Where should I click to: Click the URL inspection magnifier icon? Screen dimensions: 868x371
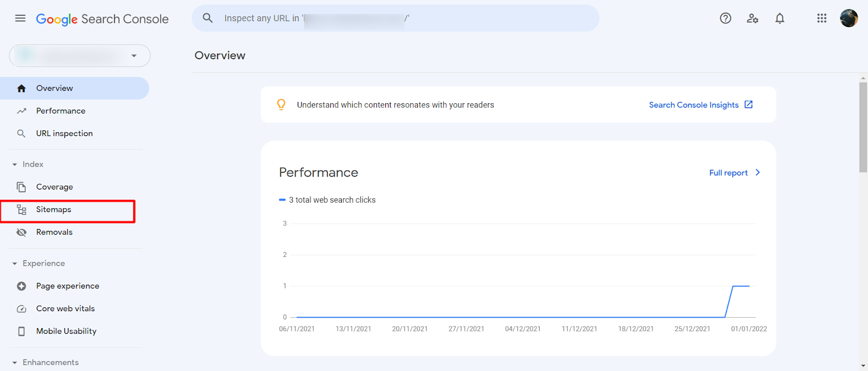click(x=21, y=134)
